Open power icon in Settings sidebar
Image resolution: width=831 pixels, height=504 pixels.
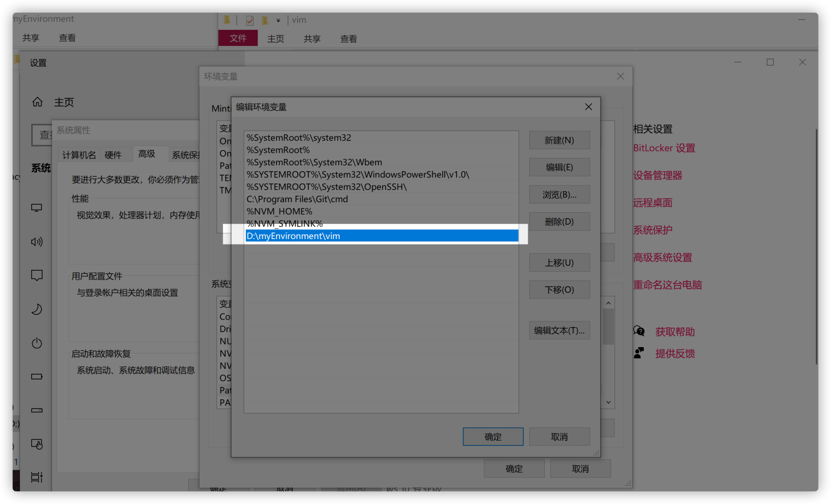point(36,343)
